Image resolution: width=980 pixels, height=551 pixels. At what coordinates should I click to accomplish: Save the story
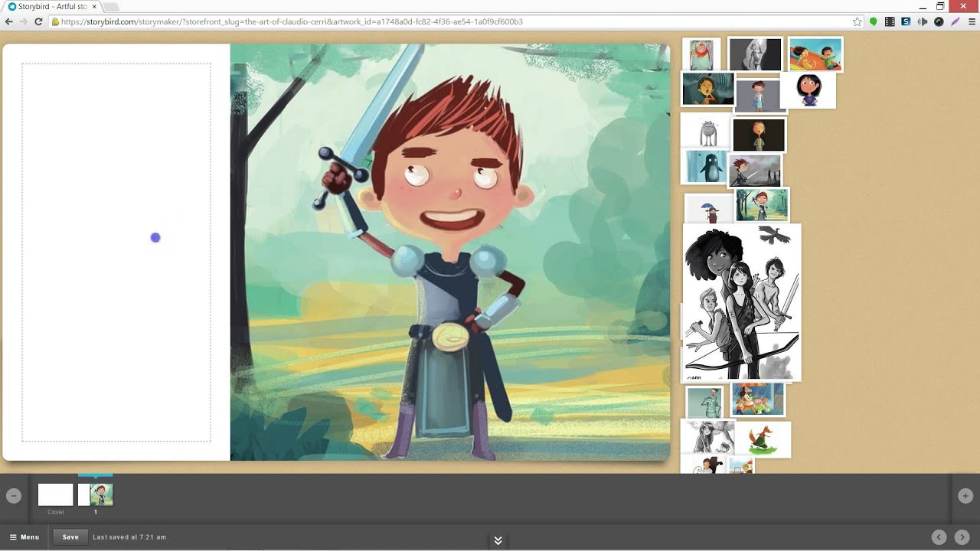tap(70, 537)
